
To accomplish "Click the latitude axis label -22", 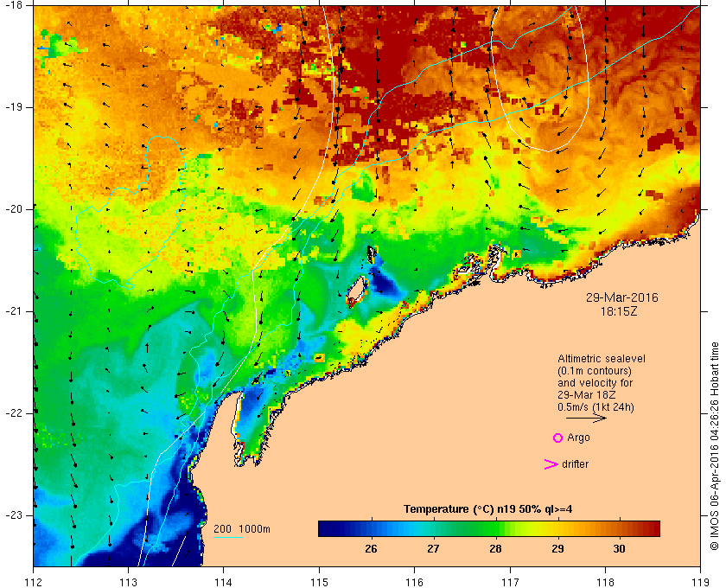I will click(14, 413).
